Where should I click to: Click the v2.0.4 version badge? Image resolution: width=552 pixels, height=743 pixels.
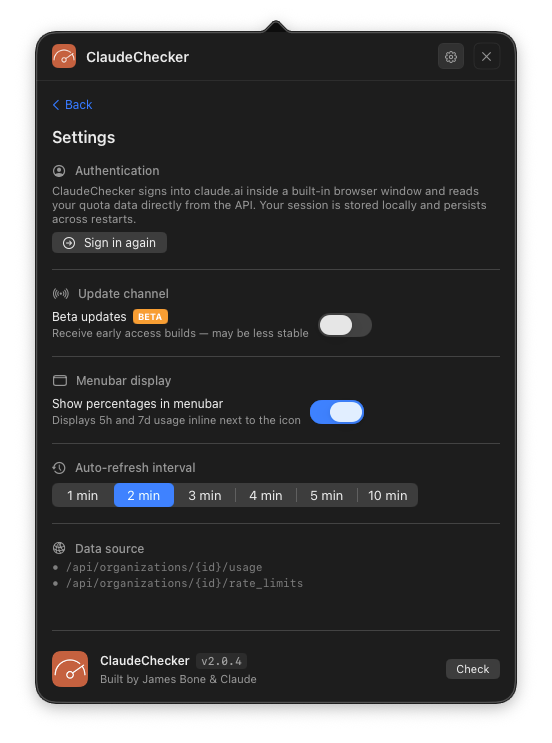[221, 661]
